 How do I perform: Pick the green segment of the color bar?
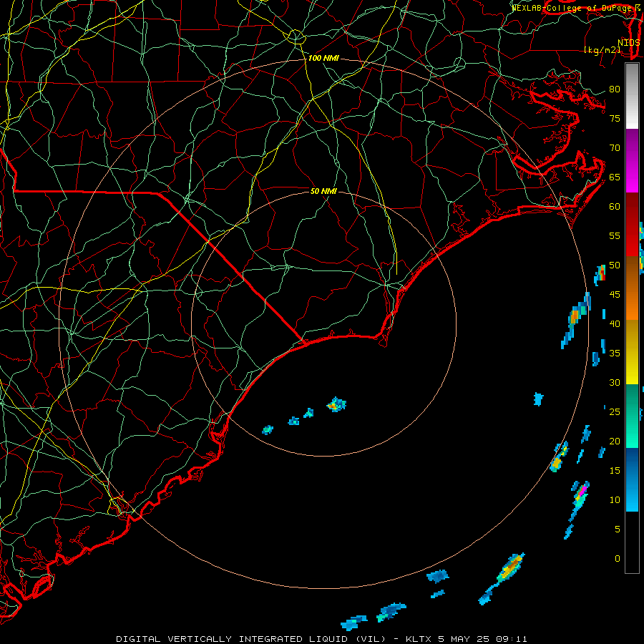pyautogui.click(x=632, y=416)
